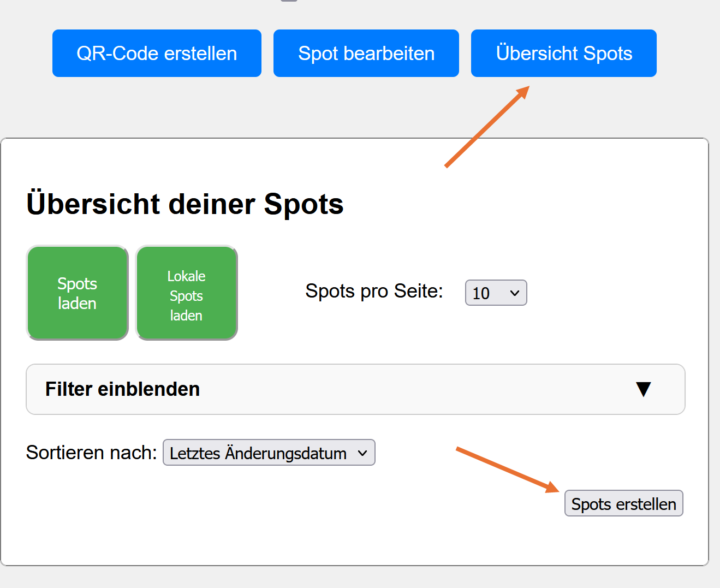The image size is (720, 588).
Task: Click chevron arrow beside the value 10
Action: (514, 293)
